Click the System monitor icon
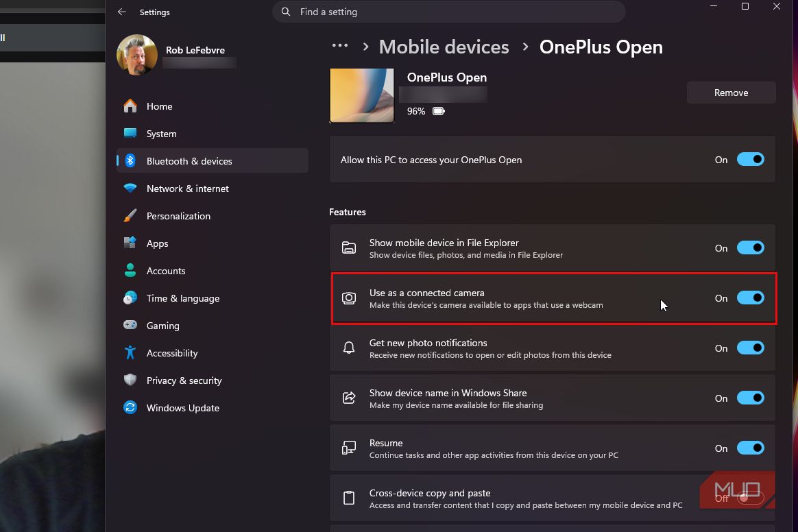Image resolution: width=798 pixels, height=532 pixels. pos(130,134)
